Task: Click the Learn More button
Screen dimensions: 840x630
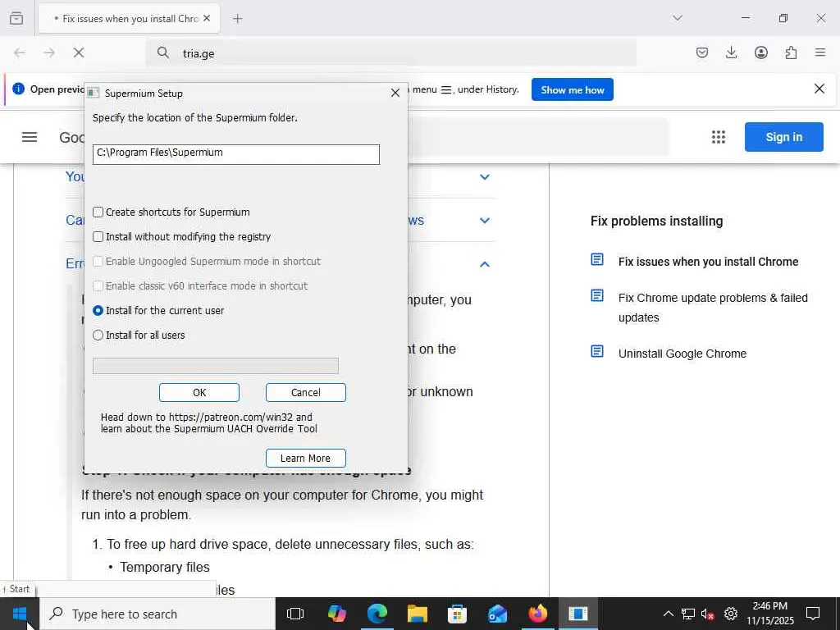Action: pos(306,458)
